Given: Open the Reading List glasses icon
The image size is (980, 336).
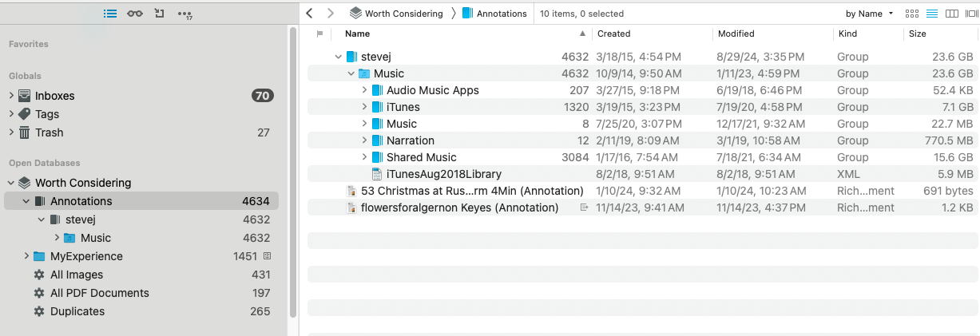Looking at the screenshot, I should (134, 14).
